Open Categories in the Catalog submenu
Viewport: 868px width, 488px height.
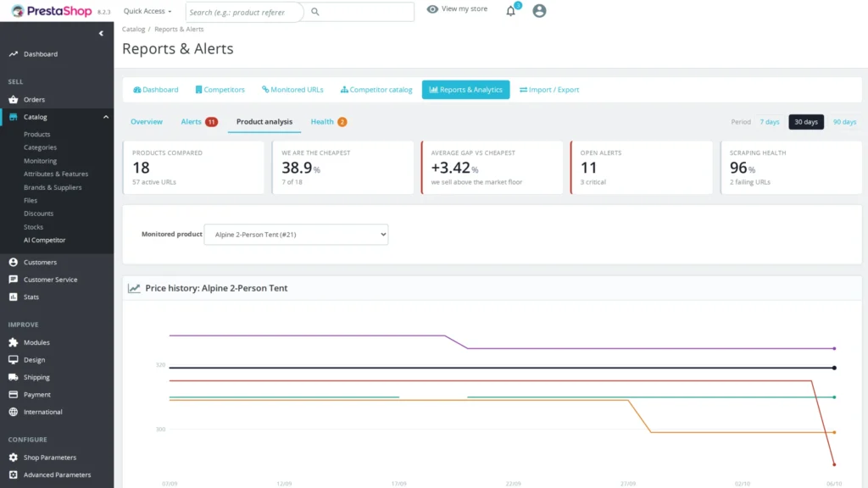pyautogui.click(x=41, y=147)
